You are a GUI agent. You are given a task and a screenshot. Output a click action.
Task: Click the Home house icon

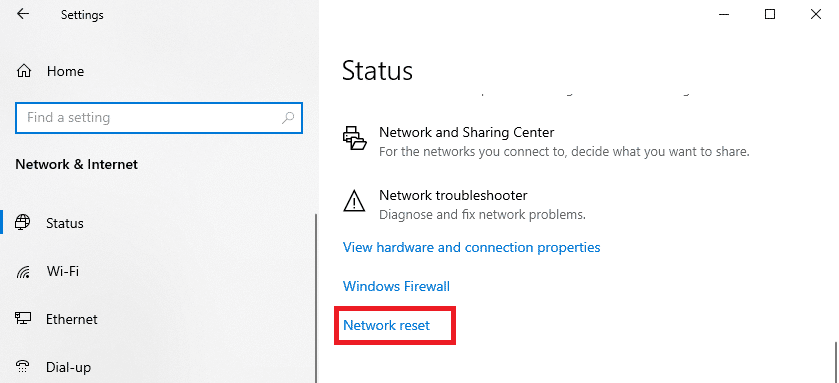pyautogui.click(x=24, y=71)
